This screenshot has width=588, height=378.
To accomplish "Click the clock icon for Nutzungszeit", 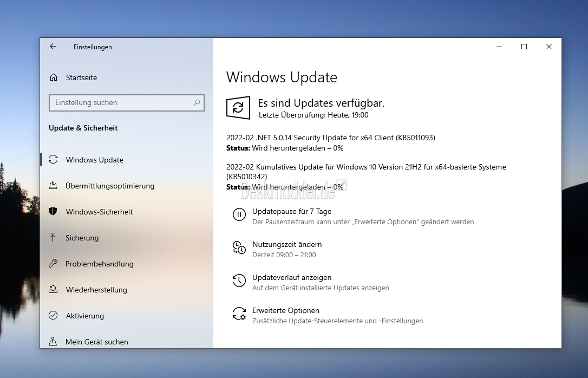I will pyautogui.click(x=239, y=247).
